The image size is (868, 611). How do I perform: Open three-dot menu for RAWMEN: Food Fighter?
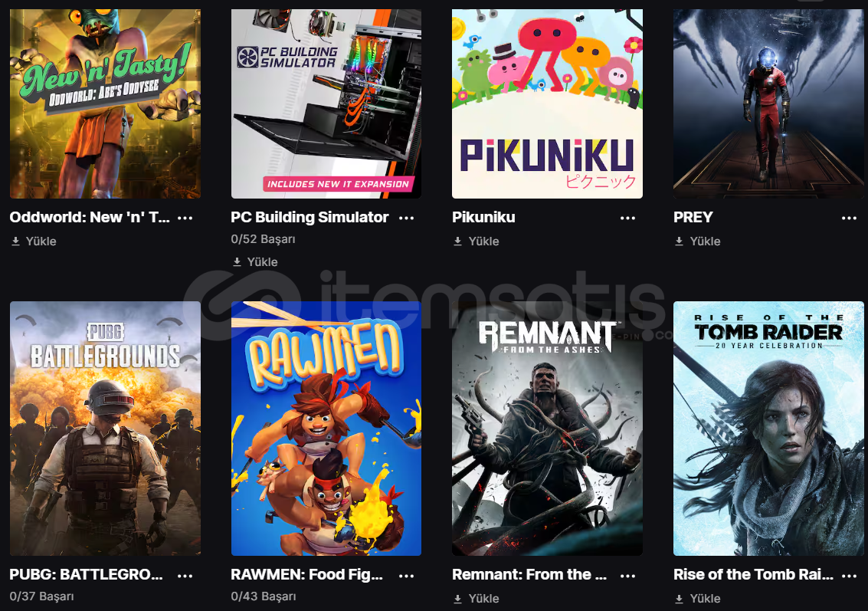pyautogui.click(x=406, y=576)
